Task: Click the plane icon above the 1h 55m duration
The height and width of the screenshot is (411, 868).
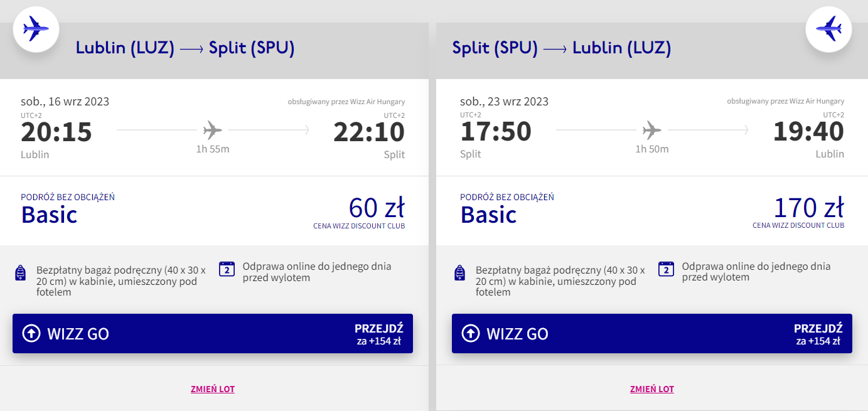Action: 213,131
